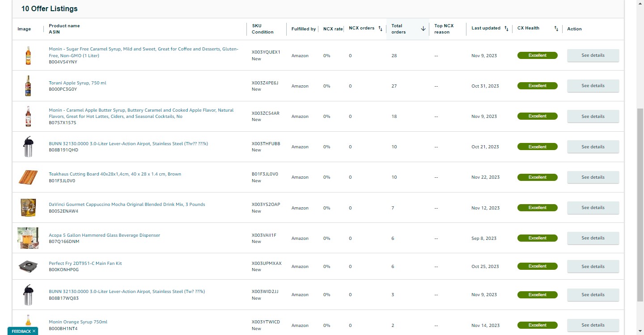Click the 10 Offer Listings heading

49,8
